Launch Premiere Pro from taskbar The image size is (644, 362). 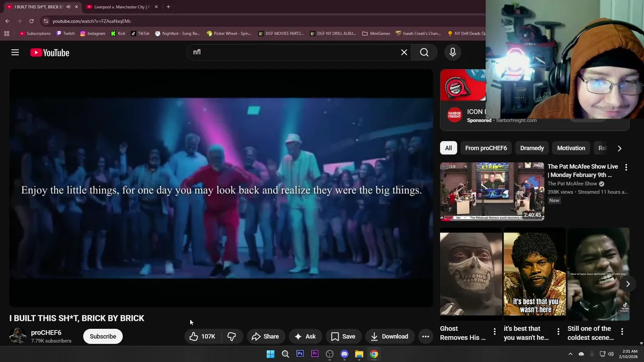[315, 354]
